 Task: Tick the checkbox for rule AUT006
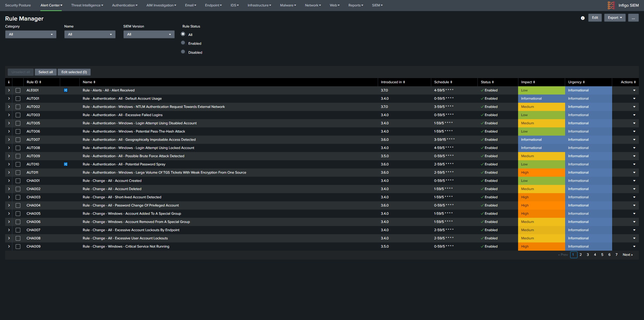pos(18,131)
